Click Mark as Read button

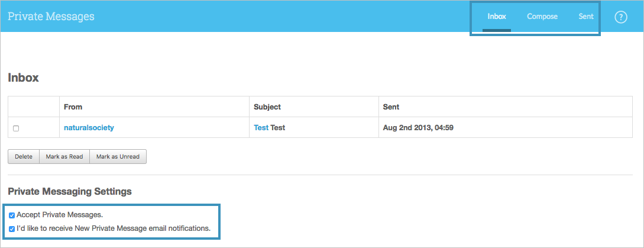(64, 157)
